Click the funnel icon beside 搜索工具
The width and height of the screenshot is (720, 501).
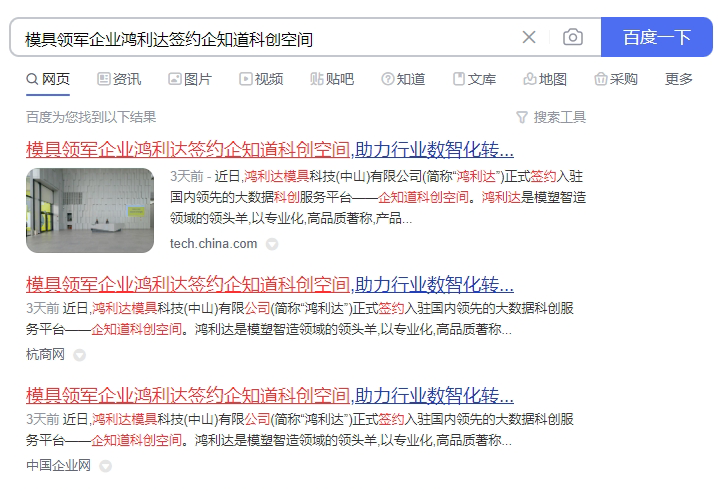tap(522, 118)
